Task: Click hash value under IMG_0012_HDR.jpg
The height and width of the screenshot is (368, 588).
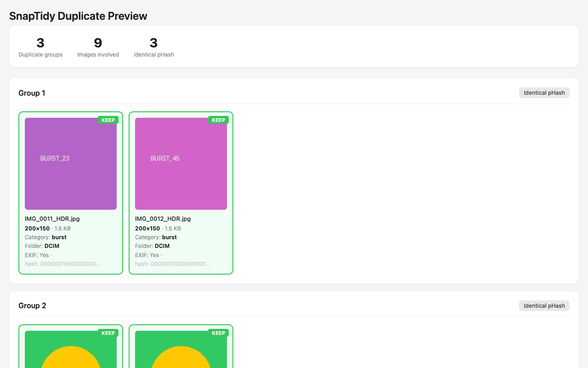Action: 172,264
